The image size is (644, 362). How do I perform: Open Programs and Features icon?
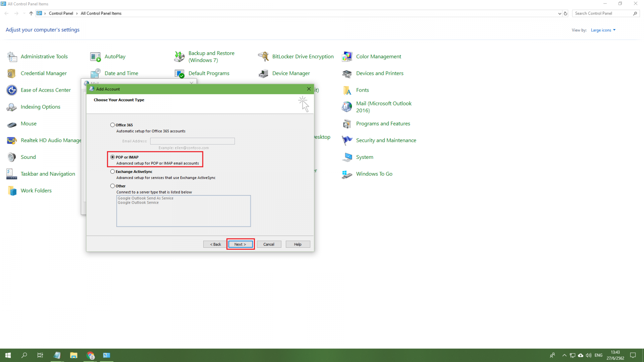pyautogui.click(x=347, y=124)
